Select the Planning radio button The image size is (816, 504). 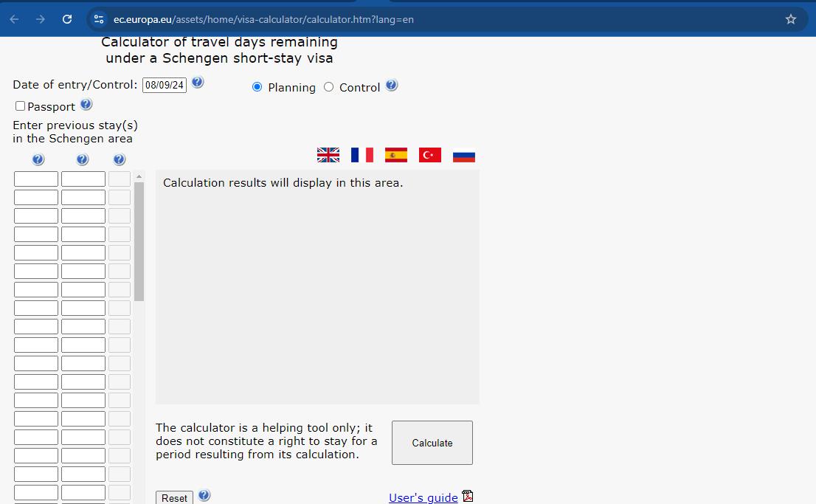pyautogui.click(x=257, y=86)
